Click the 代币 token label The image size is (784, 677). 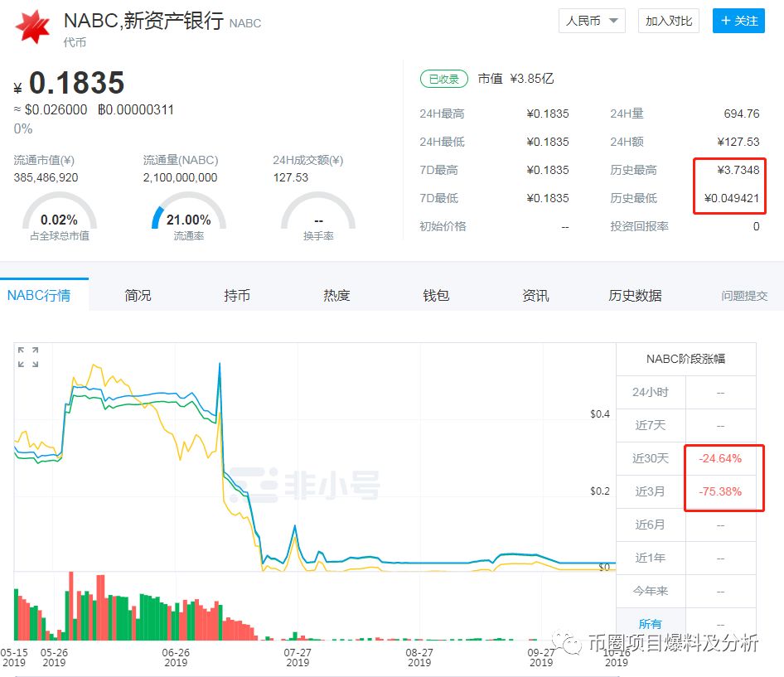75,42
